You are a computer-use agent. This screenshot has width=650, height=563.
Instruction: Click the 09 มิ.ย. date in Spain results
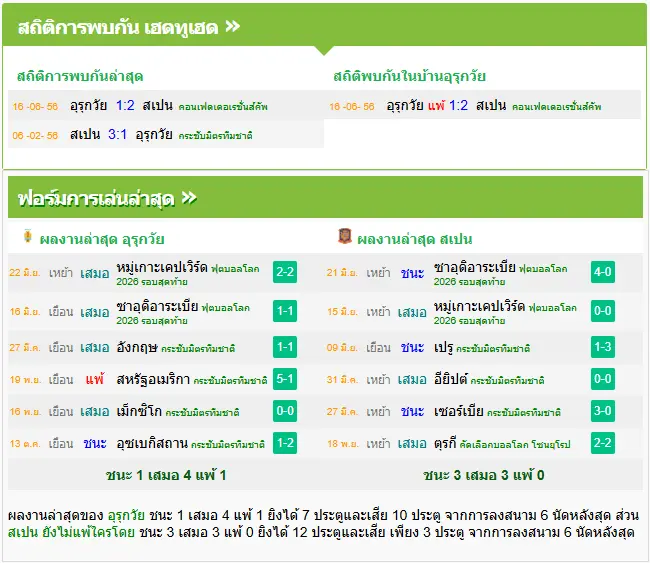click(x=342, y=348)
